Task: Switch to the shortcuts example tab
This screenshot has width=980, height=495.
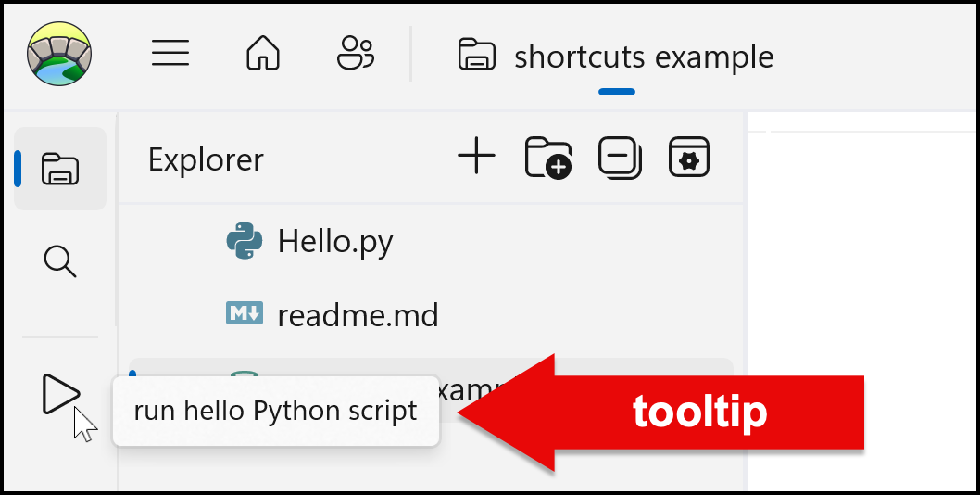Action: [x=643, y=57]
